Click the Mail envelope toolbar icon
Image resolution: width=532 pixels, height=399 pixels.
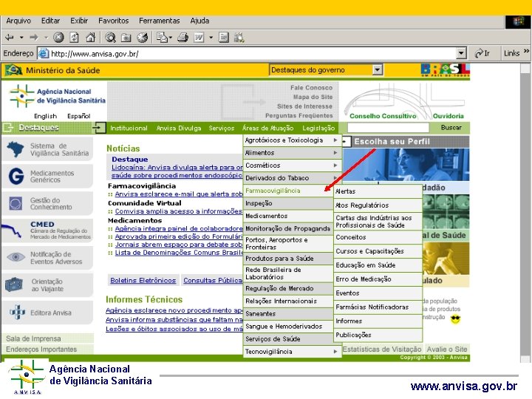[162, 38]
